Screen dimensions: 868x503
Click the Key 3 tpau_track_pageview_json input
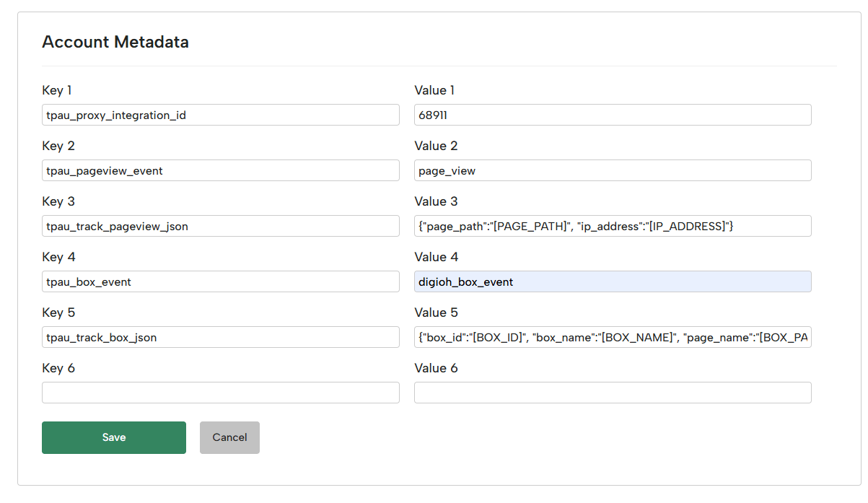pyautogui.click(x=220, y=226)
